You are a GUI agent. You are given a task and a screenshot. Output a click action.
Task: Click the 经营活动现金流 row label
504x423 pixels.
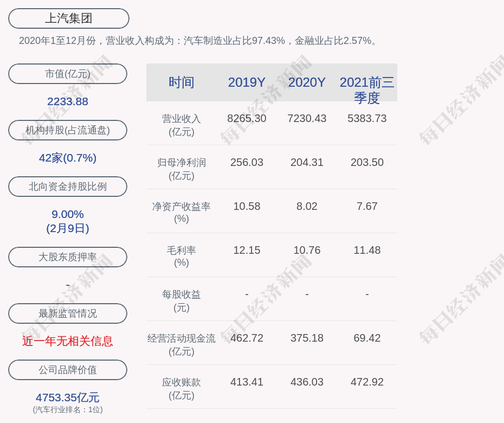click(182, 345)
